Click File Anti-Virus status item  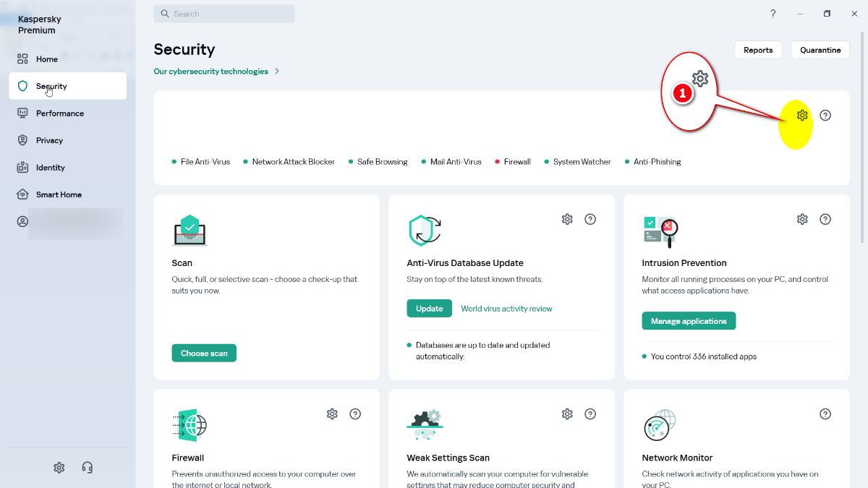tap(201, 162)
